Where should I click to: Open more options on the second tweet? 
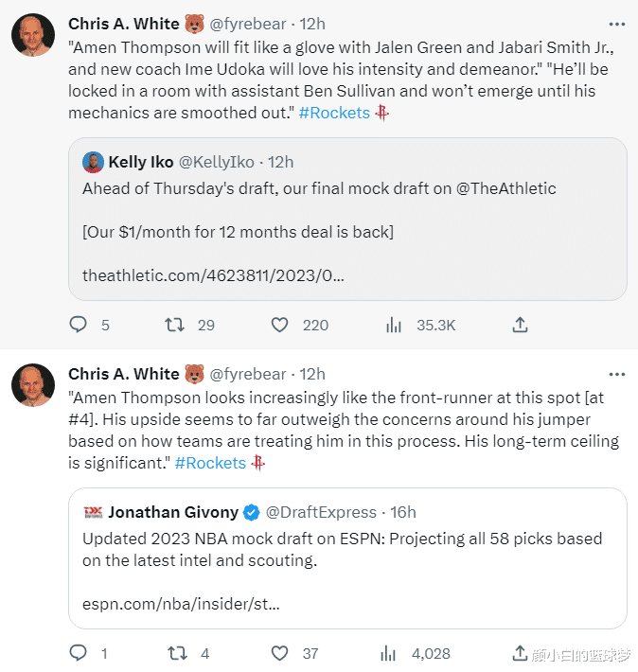616,374
